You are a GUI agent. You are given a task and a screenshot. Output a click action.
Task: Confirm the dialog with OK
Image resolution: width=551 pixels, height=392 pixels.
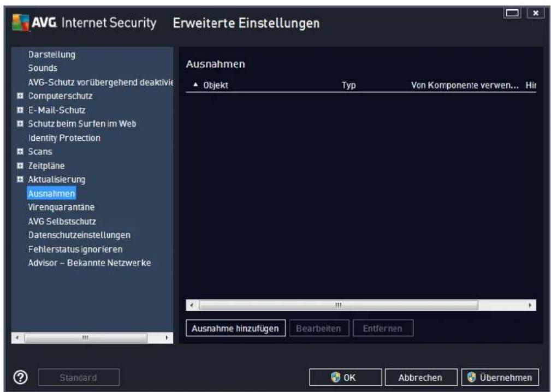pyautogui.click(x=346, y=378)
